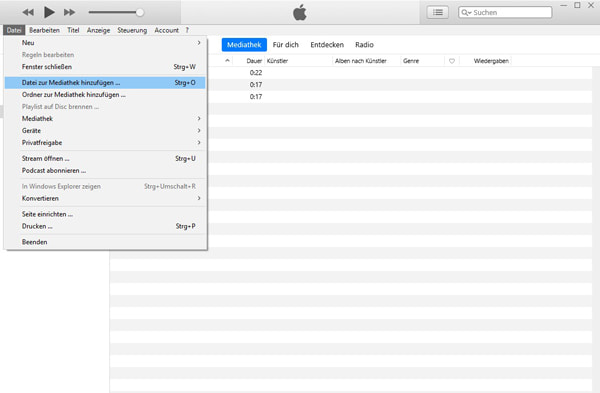The image size is (600, 393).
Task: Choose Seite einrichten
Action: coord(105,214)
